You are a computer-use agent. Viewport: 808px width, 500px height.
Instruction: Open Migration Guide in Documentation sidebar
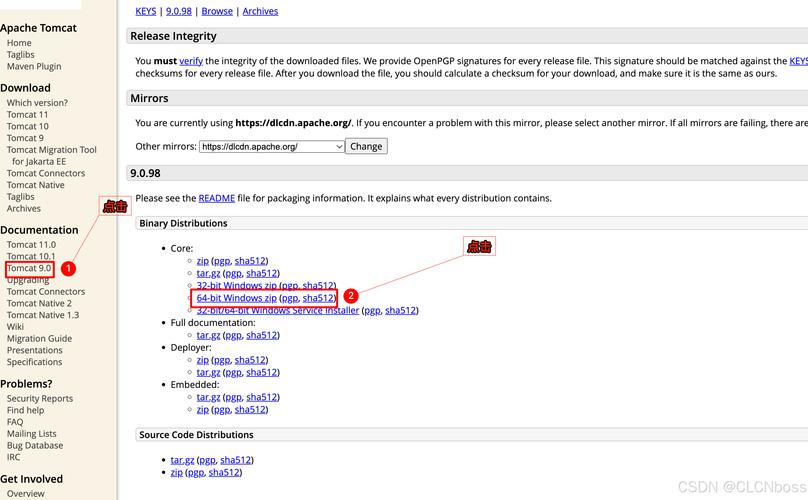(x=39, y=339)
